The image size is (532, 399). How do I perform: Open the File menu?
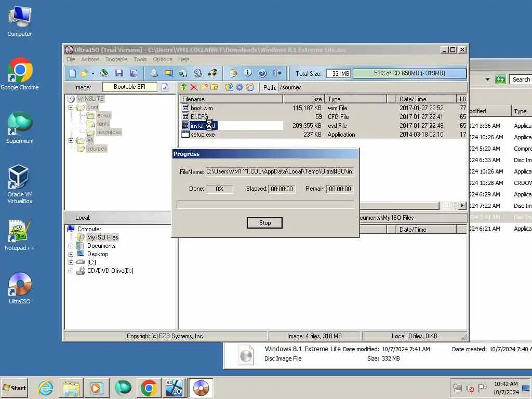coord(71,59)
